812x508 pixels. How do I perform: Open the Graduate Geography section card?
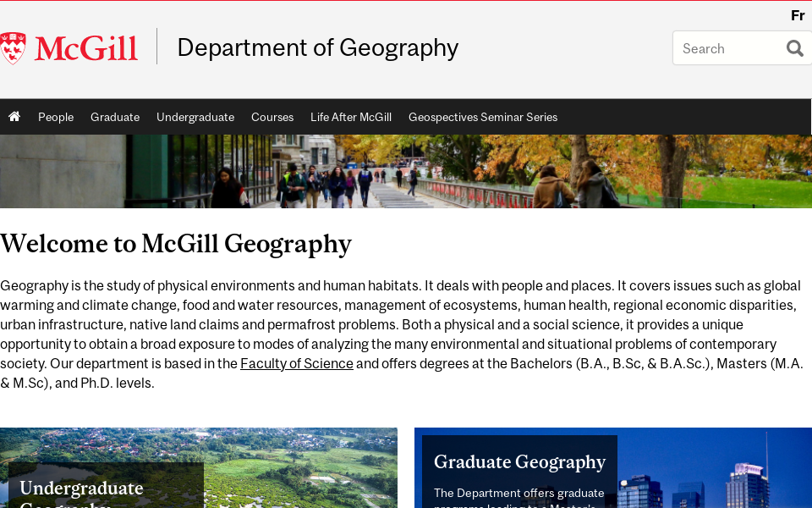(519, 462)
